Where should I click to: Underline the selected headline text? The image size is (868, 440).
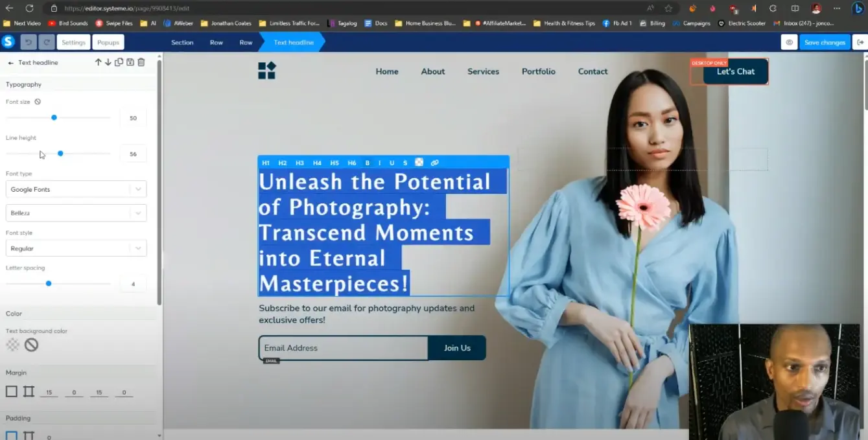[392, 163]
